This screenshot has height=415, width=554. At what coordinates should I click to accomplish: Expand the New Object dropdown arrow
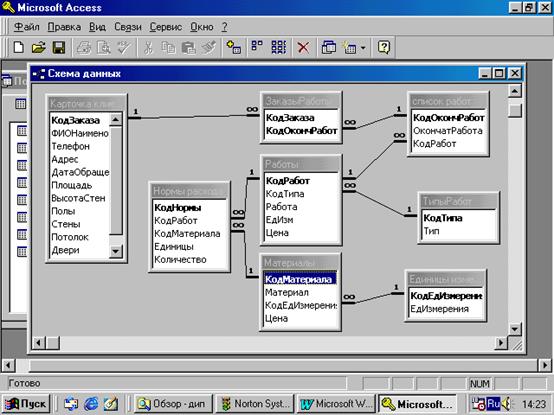coord(363,47)
